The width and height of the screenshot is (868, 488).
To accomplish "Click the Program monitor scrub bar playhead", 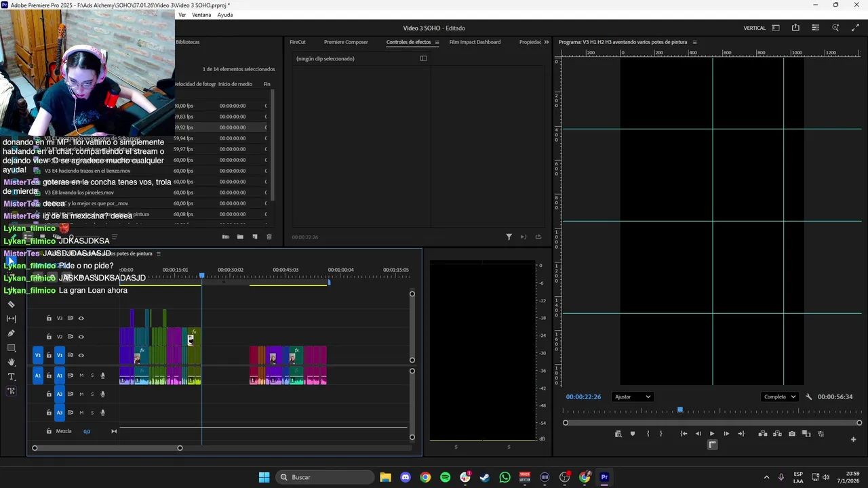I will pyautogui.click(x=680, y=410).
